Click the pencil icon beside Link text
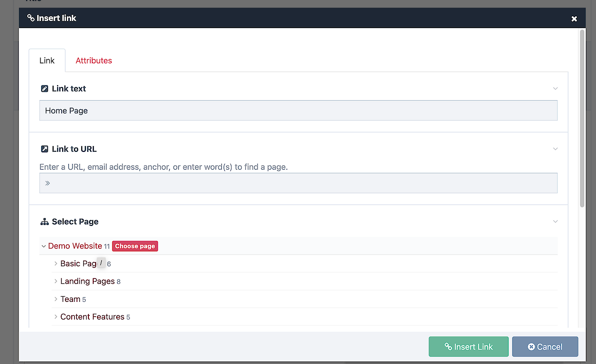Image resolution: width=596 pixels, height=364 pixels. (44, 89)
